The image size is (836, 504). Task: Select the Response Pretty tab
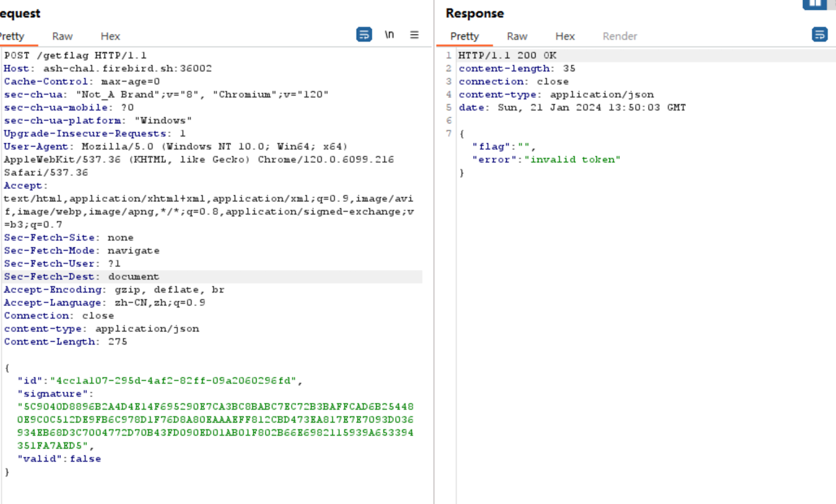coord(464,36)
